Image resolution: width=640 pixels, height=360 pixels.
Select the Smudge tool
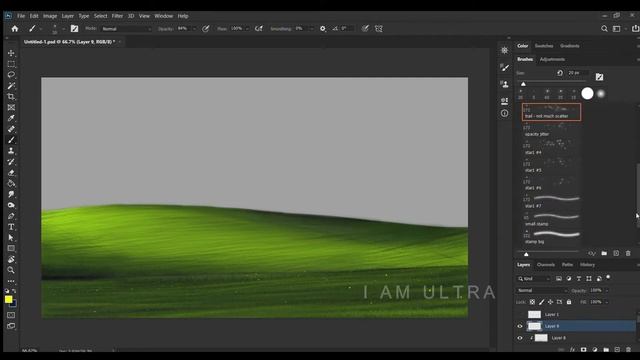coord(11,194)
